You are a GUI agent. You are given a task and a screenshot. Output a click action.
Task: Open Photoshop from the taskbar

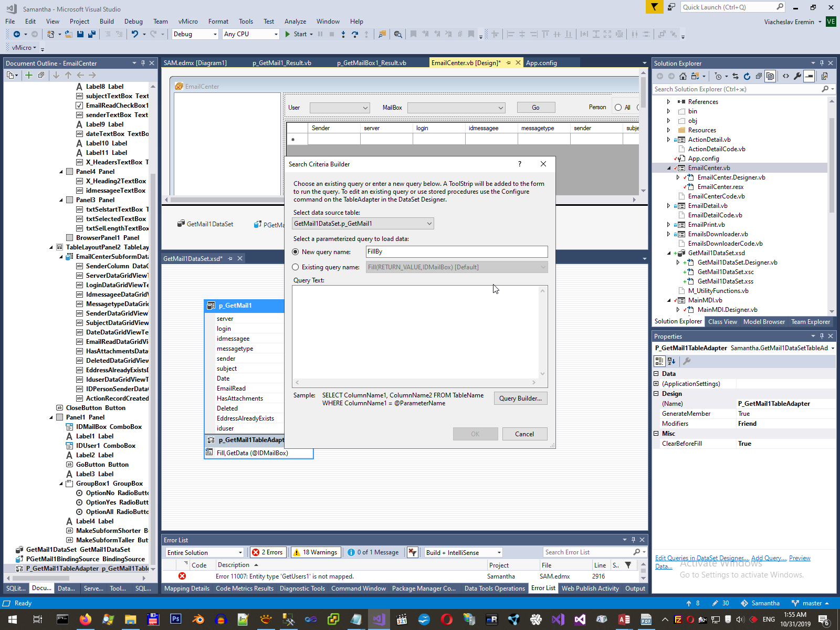[175, 619]
